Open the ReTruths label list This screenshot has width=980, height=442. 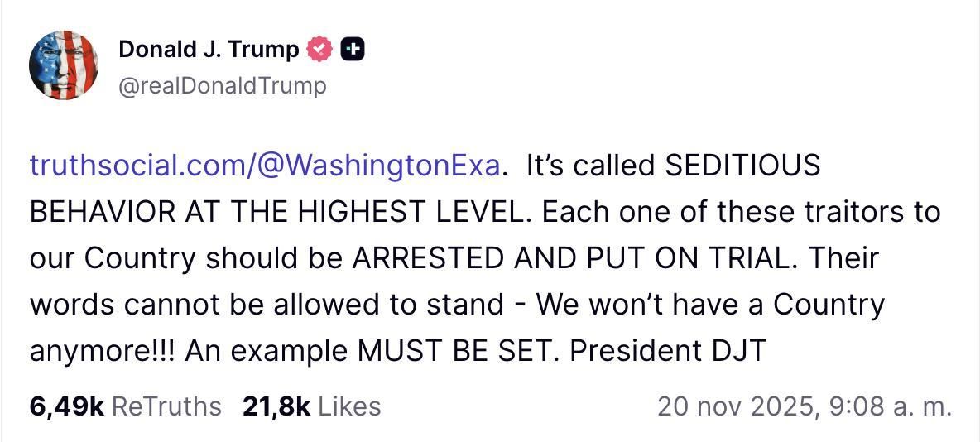pos(166,406)
